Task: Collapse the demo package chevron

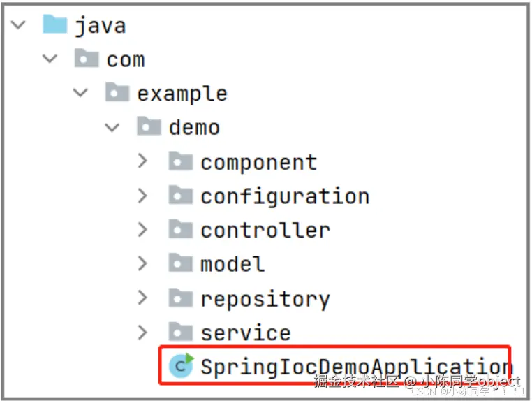Action: click(113, 127)
